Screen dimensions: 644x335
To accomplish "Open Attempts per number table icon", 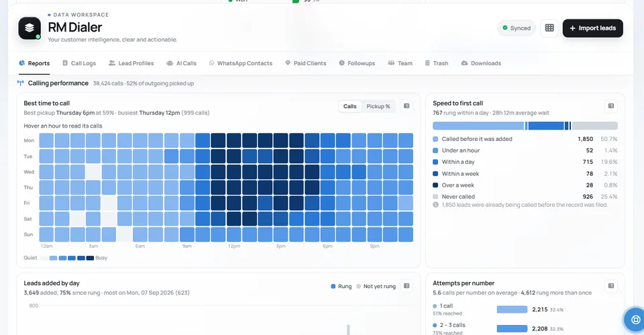I will 610,286.
